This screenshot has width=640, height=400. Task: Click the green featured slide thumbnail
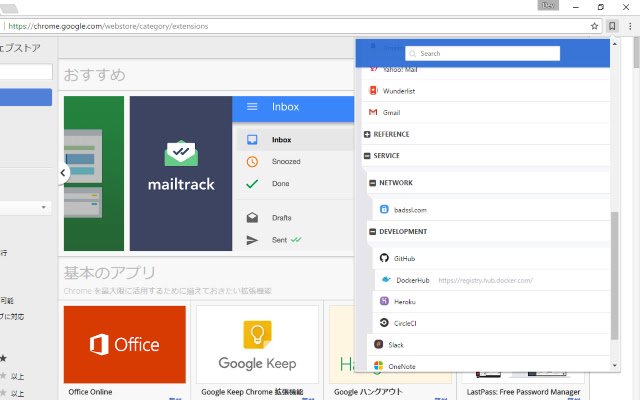pyautogui.click(x=94, y=173)
